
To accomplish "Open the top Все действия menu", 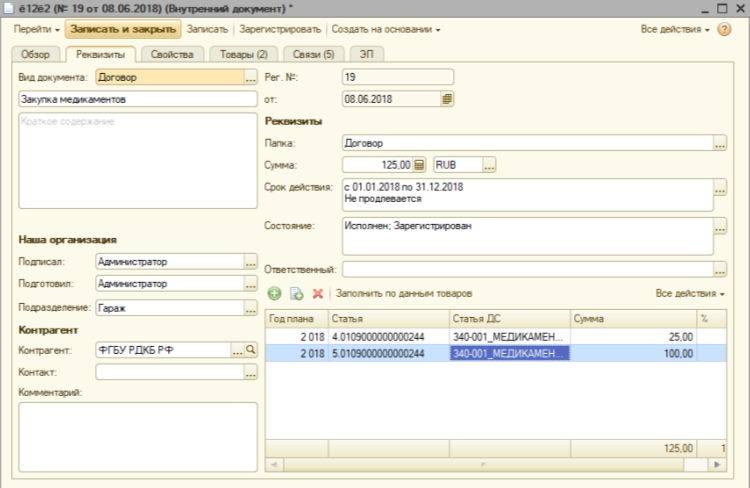I will coord(676,30).
